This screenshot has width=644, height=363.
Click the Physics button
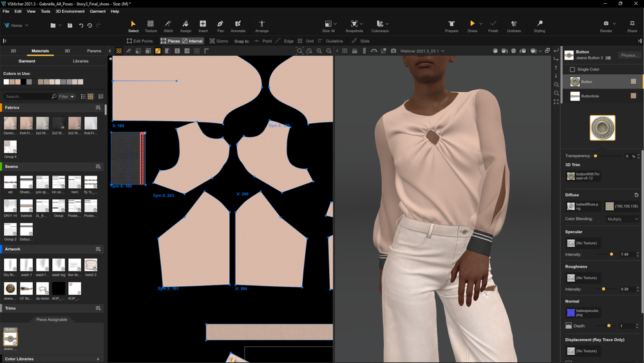(x=629, y=55)
